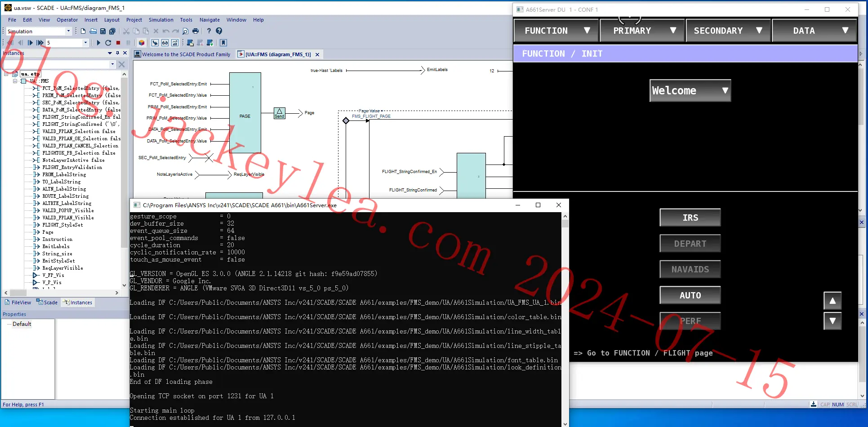Click the bookmark icon in the simulation toolbar

coord(223,43)
